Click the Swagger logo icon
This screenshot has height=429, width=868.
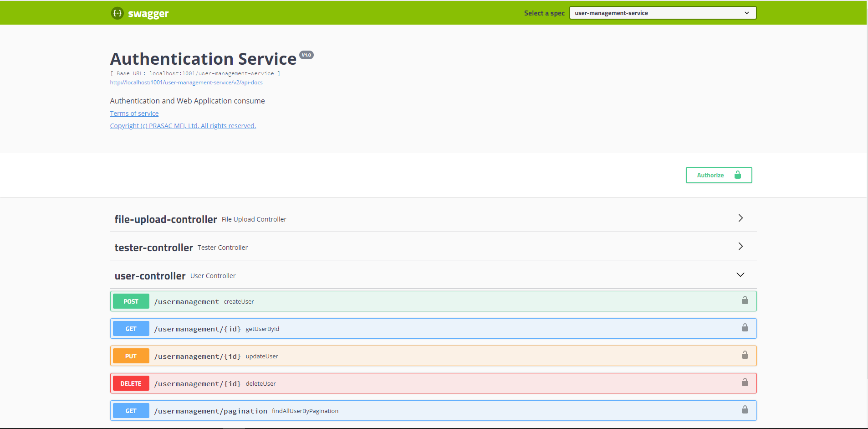[117, 13]
